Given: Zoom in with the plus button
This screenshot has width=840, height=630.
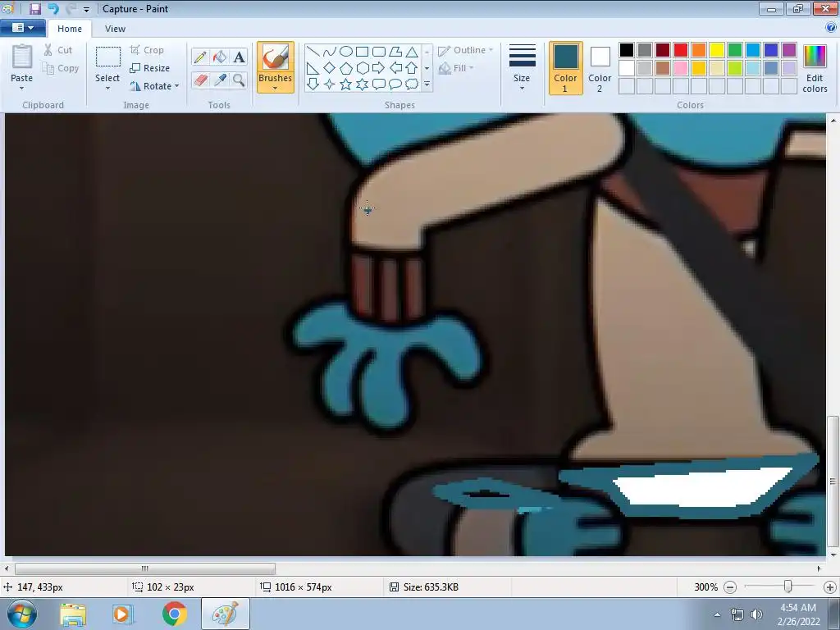Looking at the screenshot, I should click(x=830, y=587).
